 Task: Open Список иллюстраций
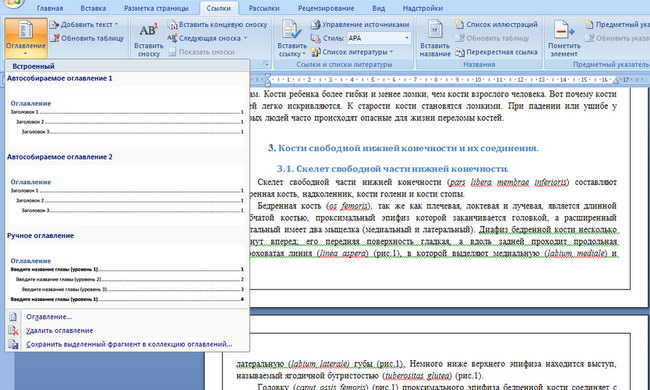pyautogui.click(x=496, y=25)
